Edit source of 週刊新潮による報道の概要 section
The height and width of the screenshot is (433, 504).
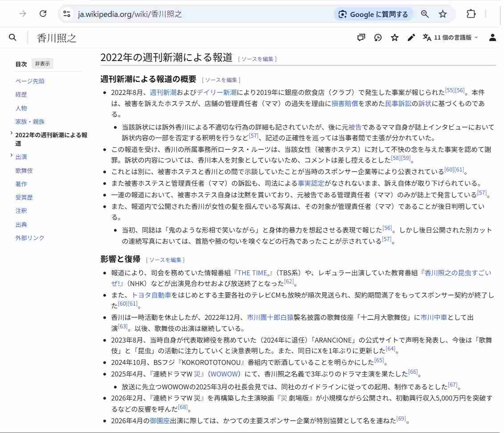(x=221, y=80)
